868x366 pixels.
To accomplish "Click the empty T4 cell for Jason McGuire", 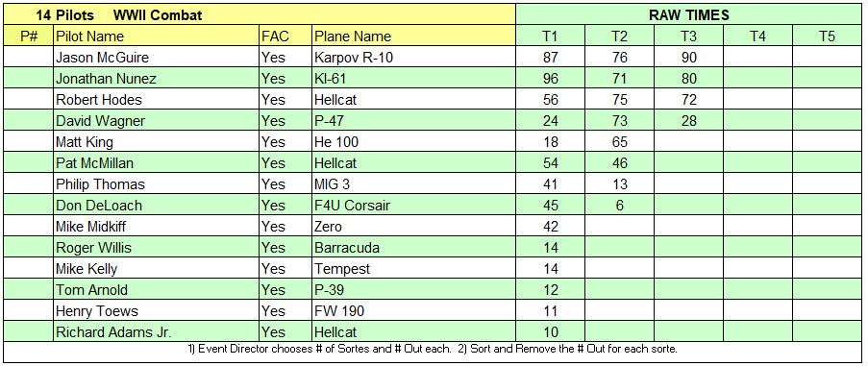I will tap(757, 57).
